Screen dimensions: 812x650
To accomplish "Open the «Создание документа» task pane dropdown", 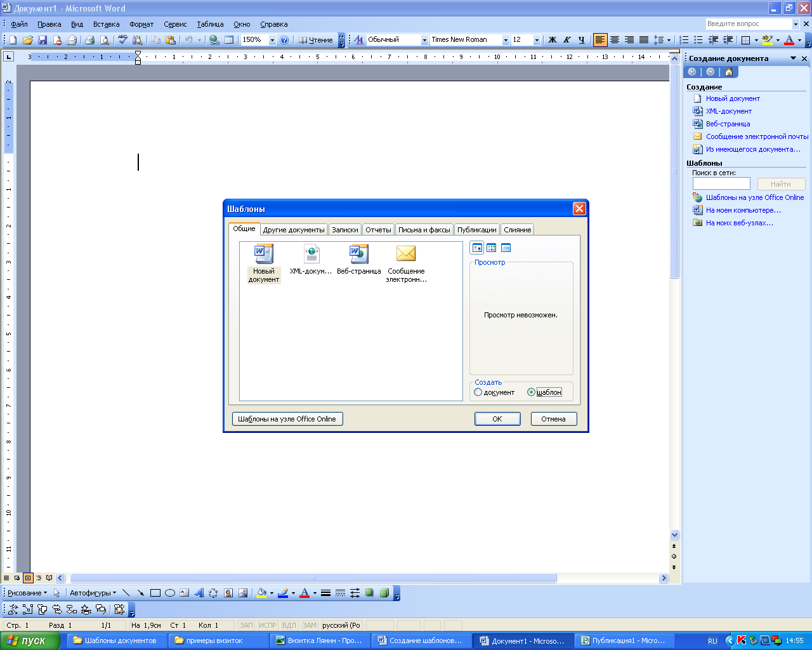I will point(793,58).
